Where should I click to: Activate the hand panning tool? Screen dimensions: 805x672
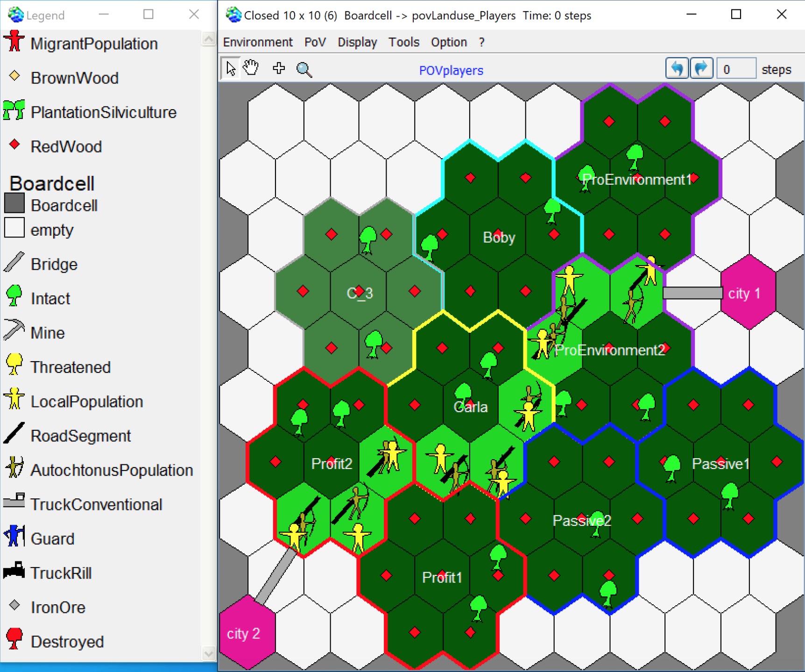pos(251,68)
